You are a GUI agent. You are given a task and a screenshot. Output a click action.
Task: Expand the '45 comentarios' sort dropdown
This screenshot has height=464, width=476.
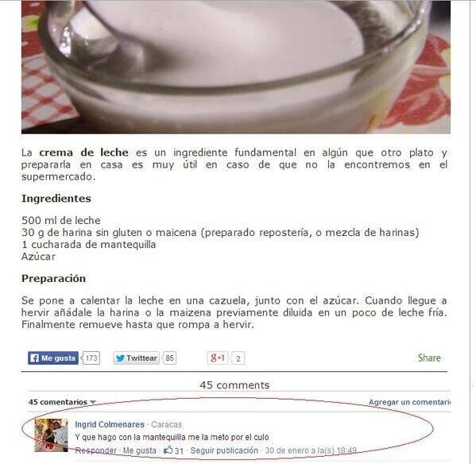pos(62,402)
